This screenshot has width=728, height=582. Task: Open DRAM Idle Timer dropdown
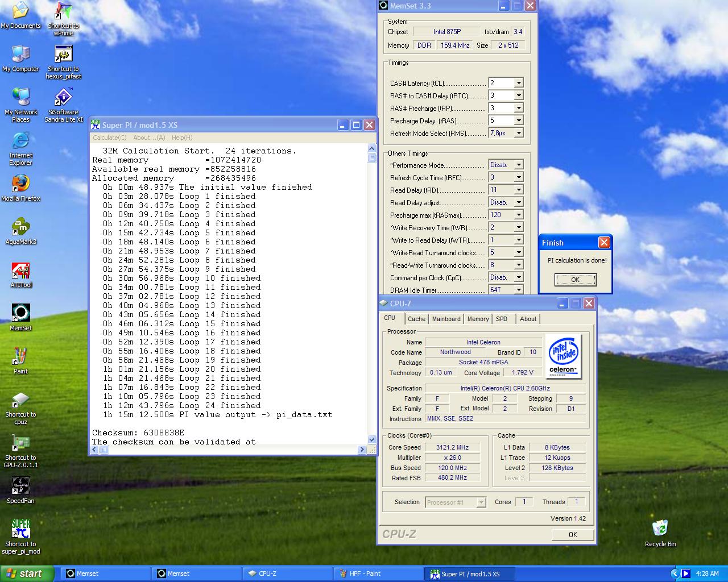coord(519,290)
